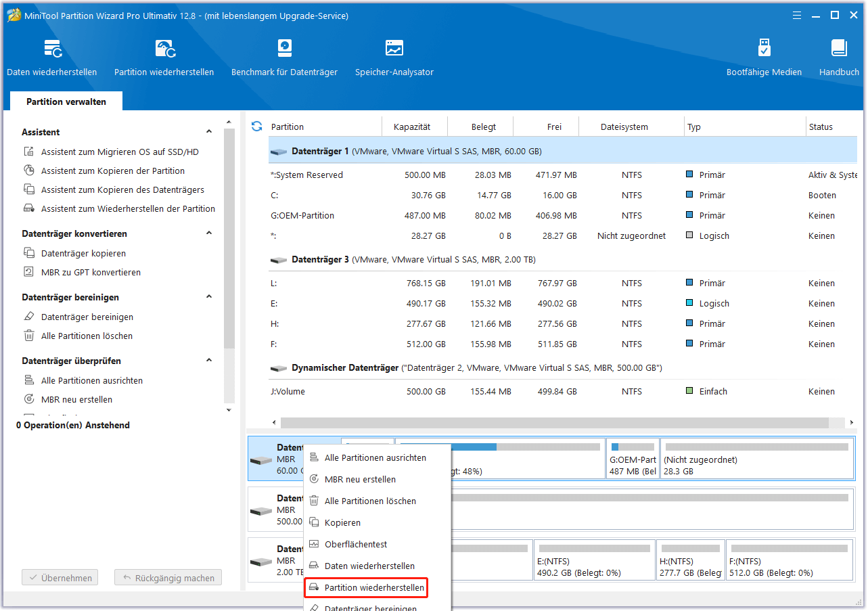Select Kopieren in context menu
The image size is (868, 611).
378,523
